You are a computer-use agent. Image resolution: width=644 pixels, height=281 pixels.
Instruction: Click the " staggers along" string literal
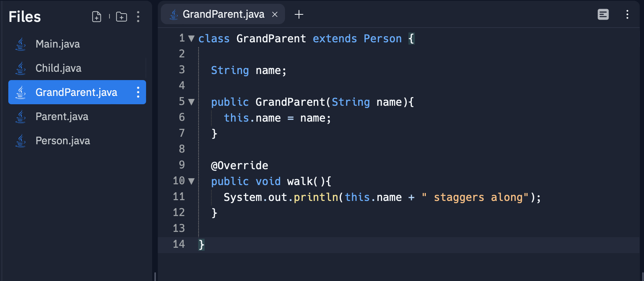[x=475, y=197]
